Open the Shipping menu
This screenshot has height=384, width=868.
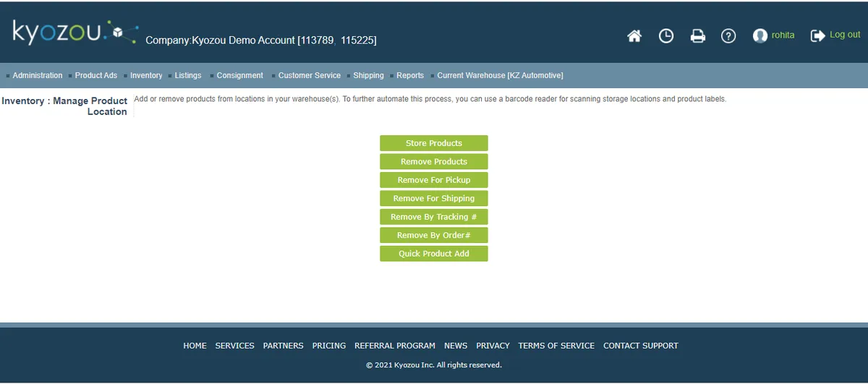[369, 75]
